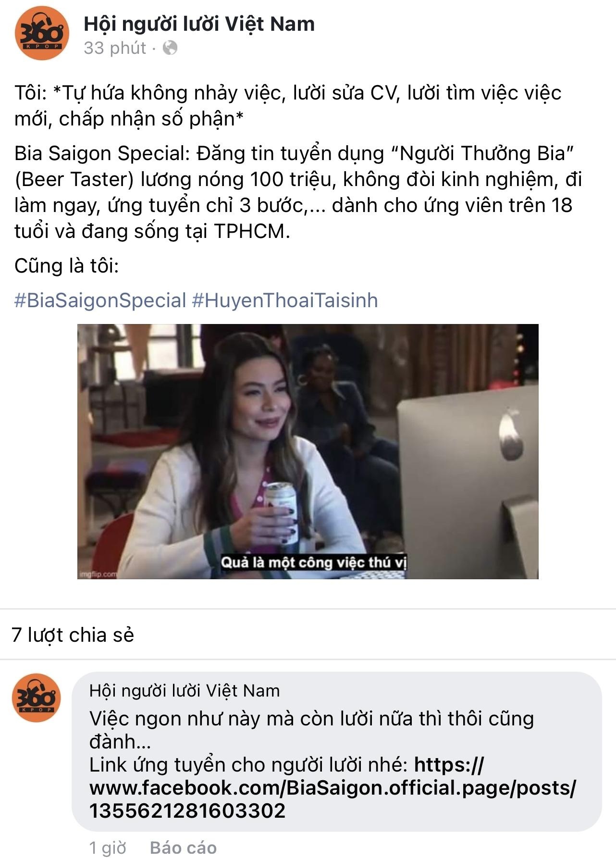Image resolution: width=616 pixels, height=860 pixels.
Task: Tap the 360 Kpop avatar beside the comment
Action: click(37, 698)
